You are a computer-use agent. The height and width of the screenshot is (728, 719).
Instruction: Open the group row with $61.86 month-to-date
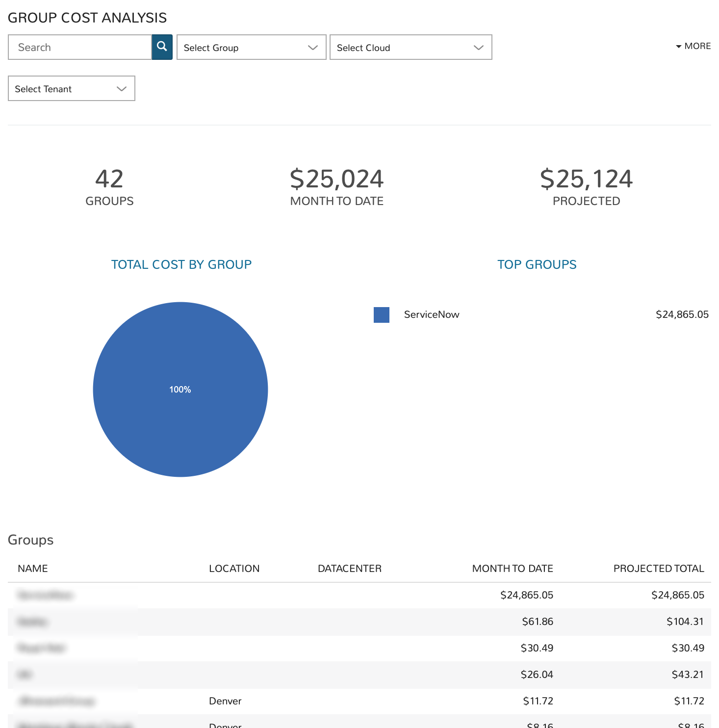[32, 622]
